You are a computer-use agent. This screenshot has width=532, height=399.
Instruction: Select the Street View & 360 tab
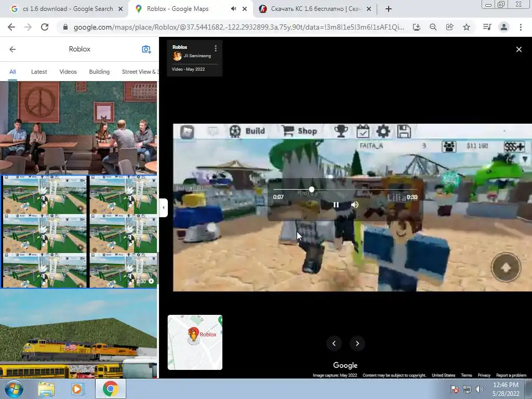tap(140, 72)
